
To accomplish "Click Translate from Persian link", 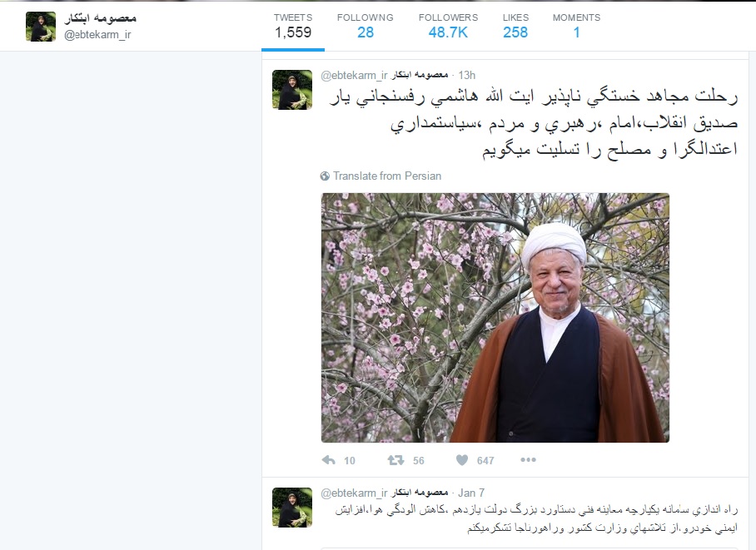I will tap(387, 176).
